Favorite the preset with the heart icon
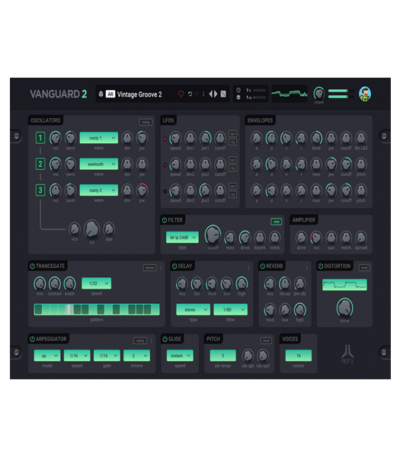The width and height of the screenshot is (400, 457). [x=181, y=94]
